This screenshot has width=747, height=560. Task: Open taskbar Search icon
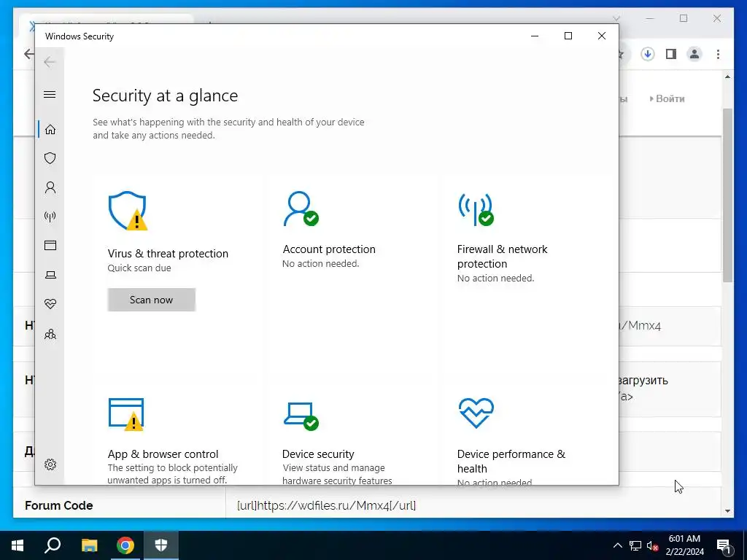tap(53, 545)
